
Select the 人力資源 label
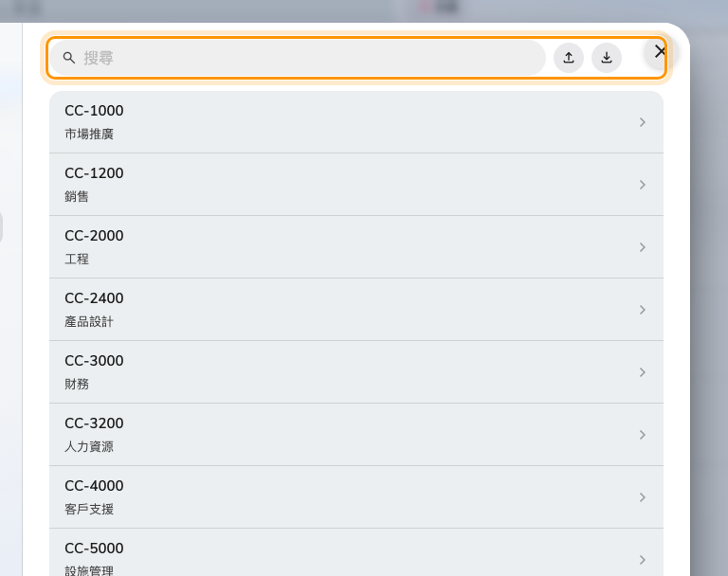(x=89, y=446)
